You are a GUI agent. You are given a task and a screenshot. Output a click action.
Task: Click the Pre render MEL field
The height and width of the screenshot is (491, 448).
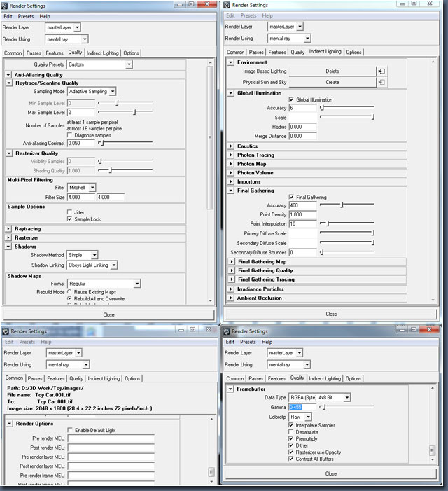pos(111,438)
